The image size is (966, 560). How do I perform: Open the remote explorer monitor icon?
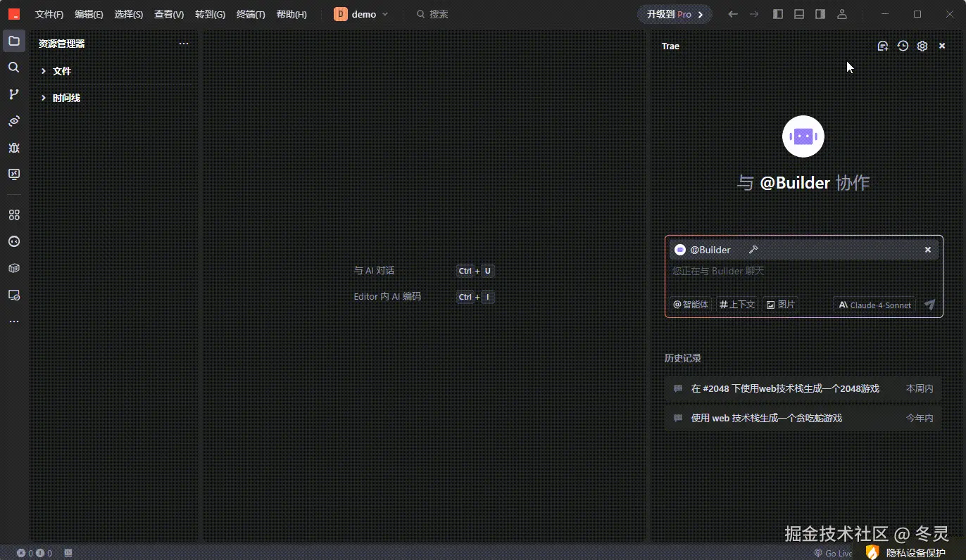(x=13, y=174)
